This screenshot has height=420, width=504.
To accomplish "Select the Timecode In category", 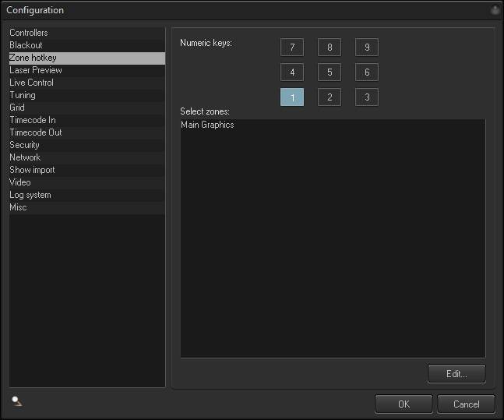I will tap(32, 120).
